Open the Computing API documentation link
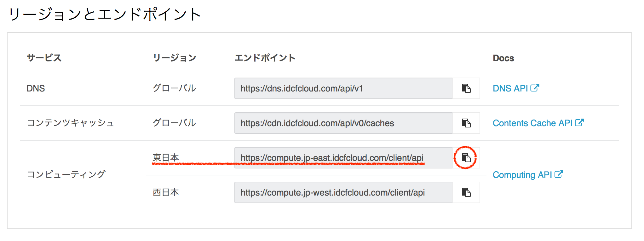Screen dimensions: 644x241 coord(522,175)
